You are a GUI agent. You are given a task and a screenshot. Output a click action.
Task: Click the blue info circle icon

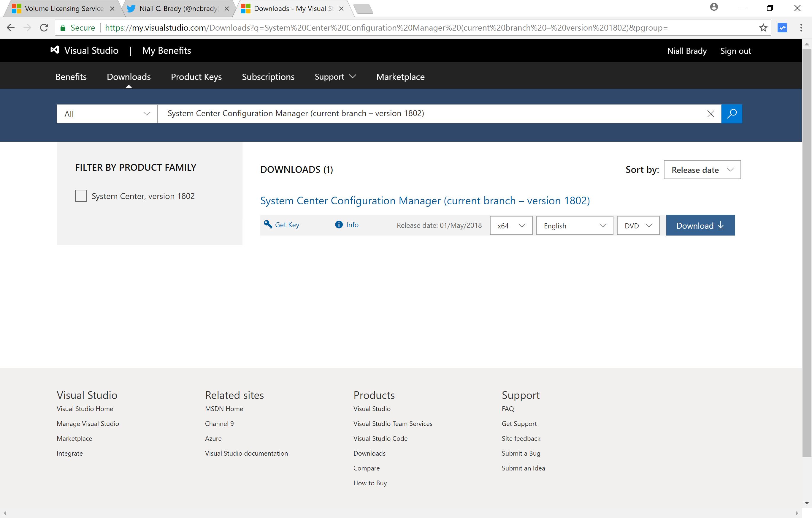point(339,225)
